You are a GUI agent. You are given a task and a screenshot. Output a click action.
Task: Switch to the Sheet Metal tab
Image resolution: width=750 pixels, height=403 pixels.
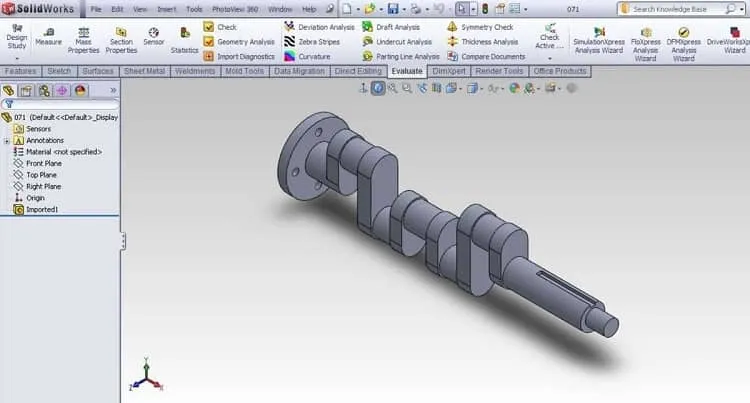(144, 71)
